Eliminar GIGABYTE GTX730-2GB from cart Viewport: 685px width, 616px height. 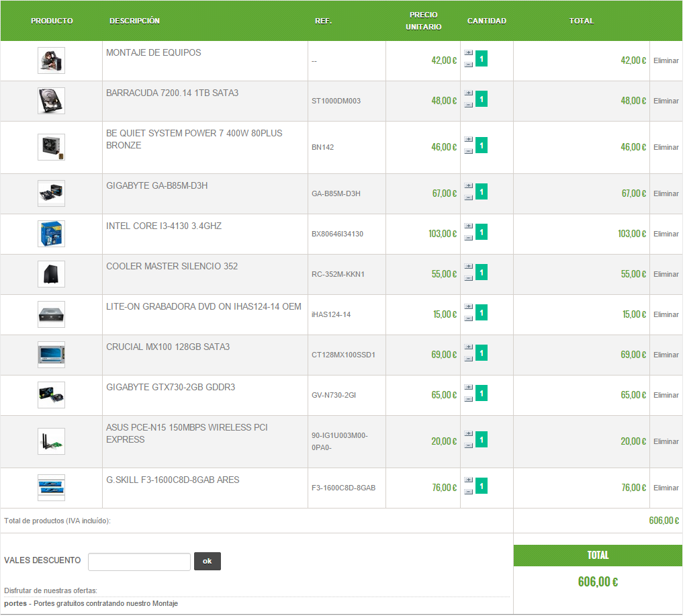tap(666, 396)
